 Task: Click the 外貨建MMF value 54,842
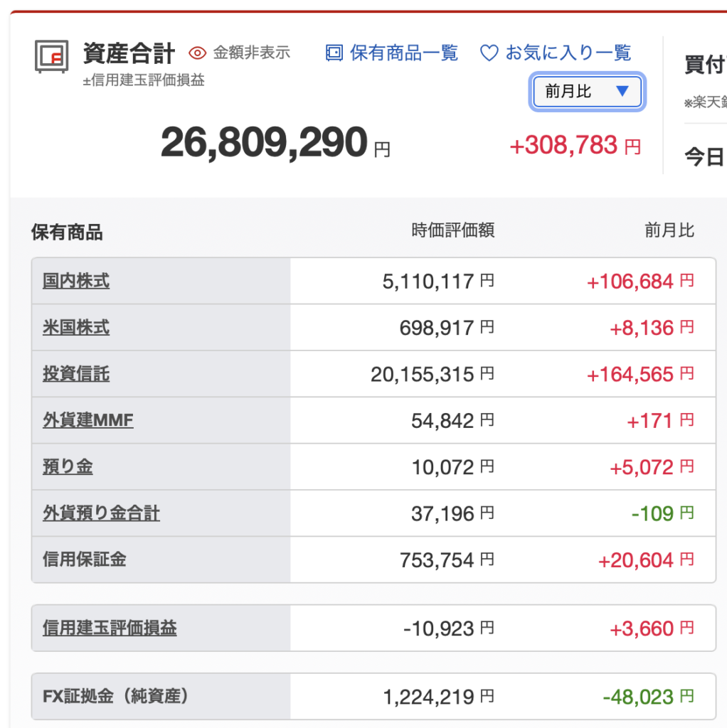click(x=442, y=421)
